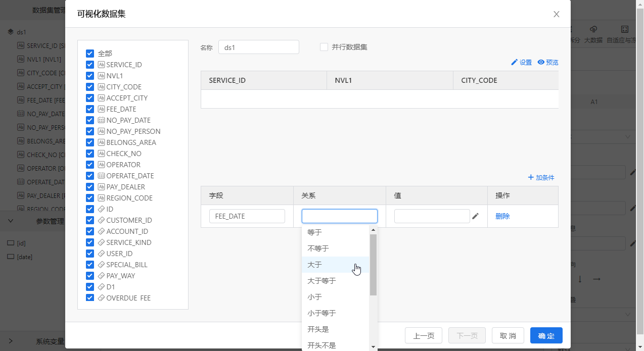
Task: Click the 名称 input field
Action: 259,47
